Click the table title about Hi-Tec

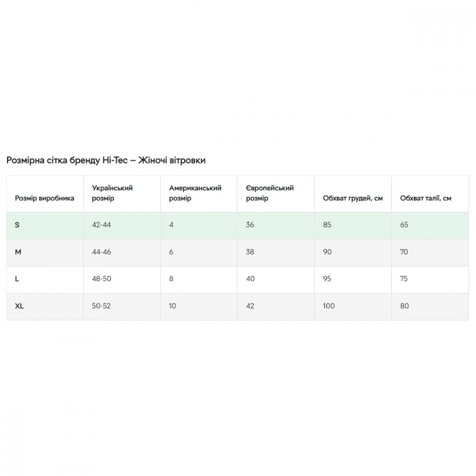pyautogui.click(x=106, y=160)
